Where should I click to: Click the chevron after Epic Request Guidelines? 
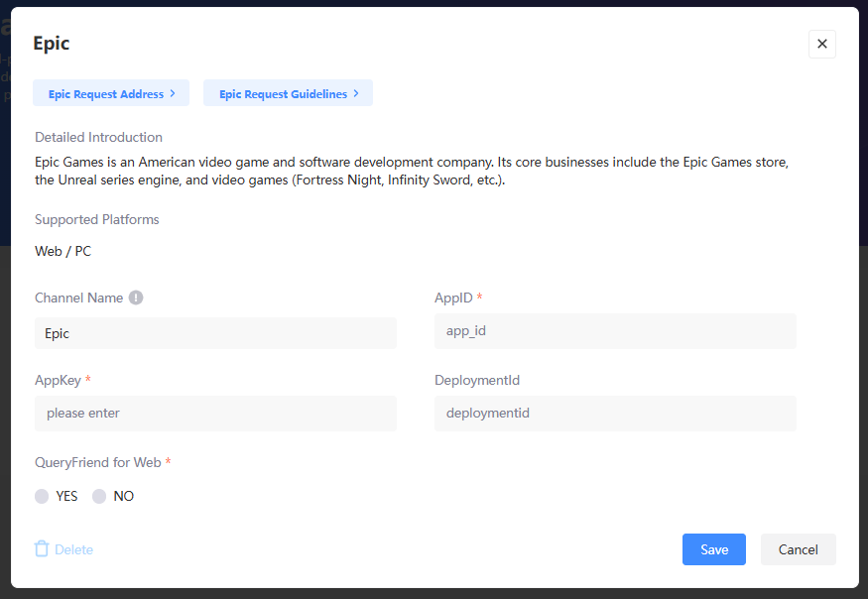[x=356, y=93]
